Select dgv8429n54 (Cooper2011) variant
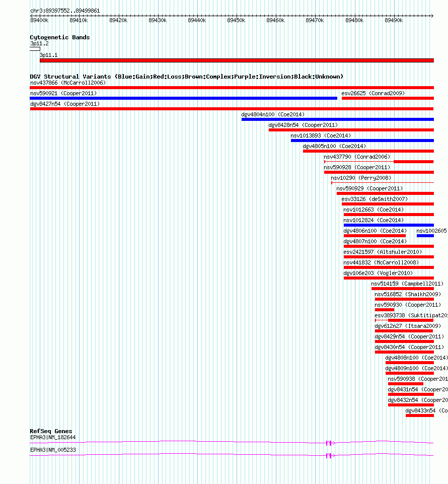The image size is (448, 484). point(404,341)
